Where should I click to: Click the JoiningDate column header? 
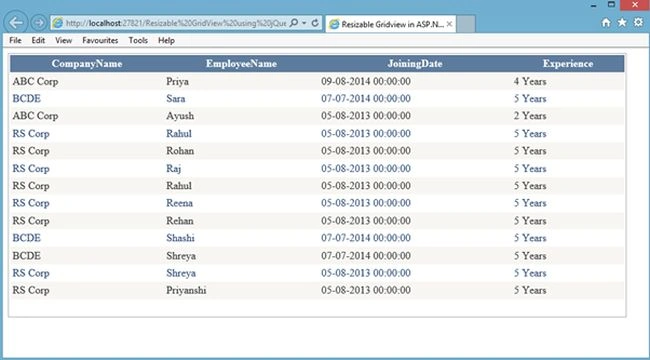415,64
